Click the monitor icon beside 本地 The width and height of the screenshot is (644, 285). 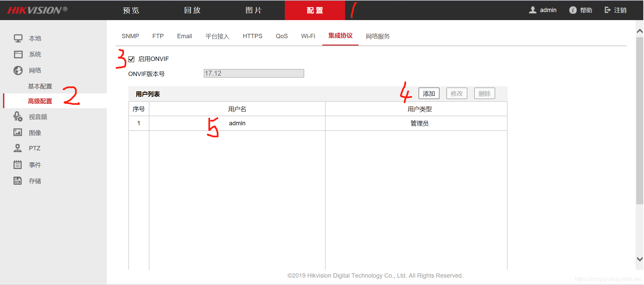[18, 38]
